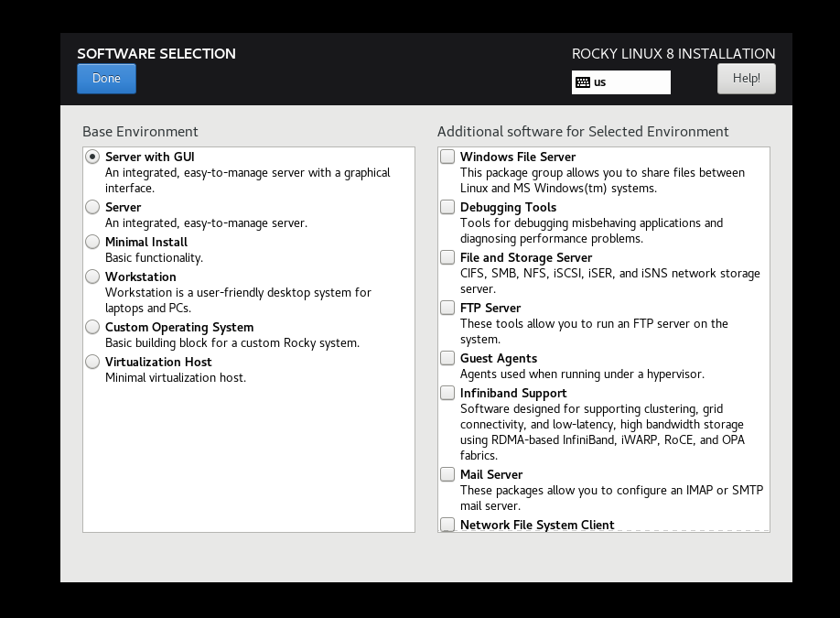This screenshot has height=618, width=840.
Task: Select Workstation base environment
Action: [92, 276]
